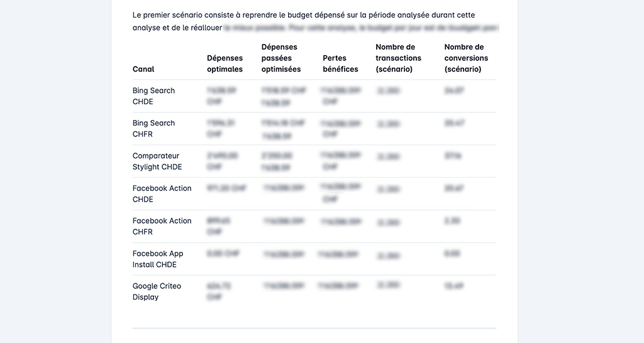Click the Comparateur Stylight CHDE row label

tap(157, 161)
